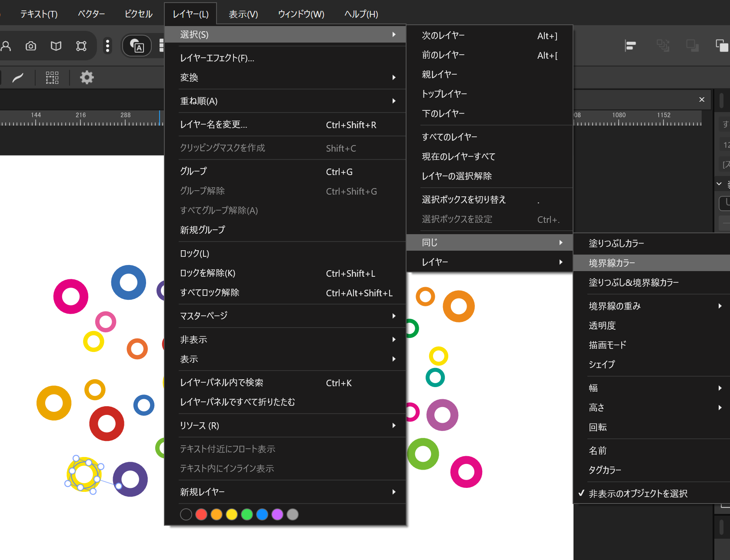Pick the orange layer tag color
Screen dimensions: 730x560
217,514
